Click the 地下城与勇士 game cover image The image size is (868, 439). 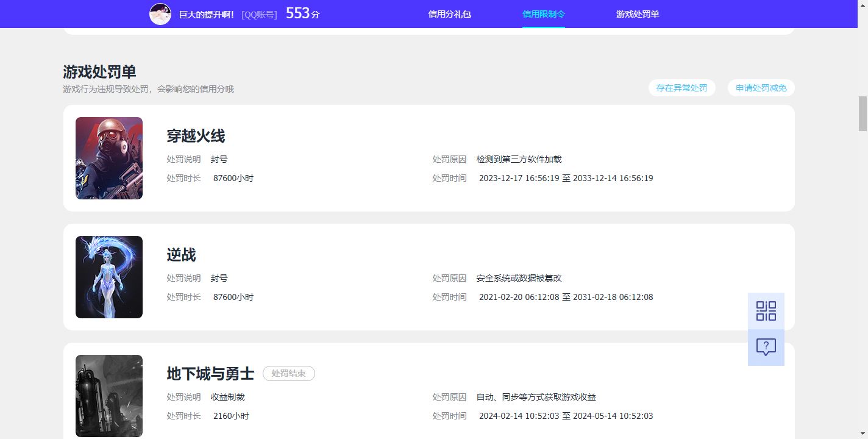108,395
